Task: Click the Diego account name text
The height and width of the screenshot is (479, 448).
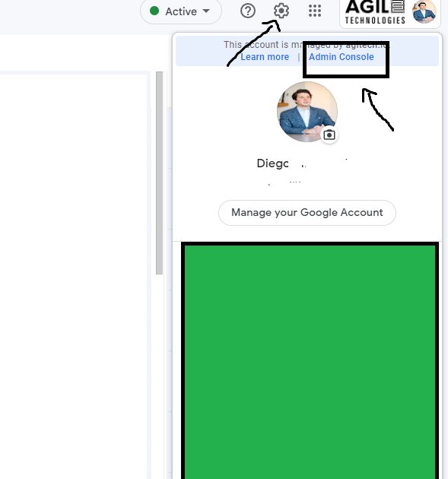Action: coord(272,163)
